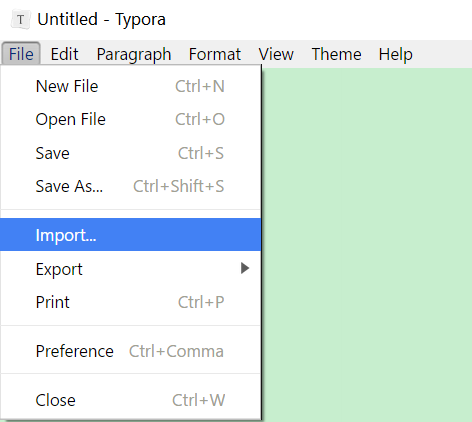Open the Theme menu
The width and height of the screenshot is (472, 422).
[336, 54]
